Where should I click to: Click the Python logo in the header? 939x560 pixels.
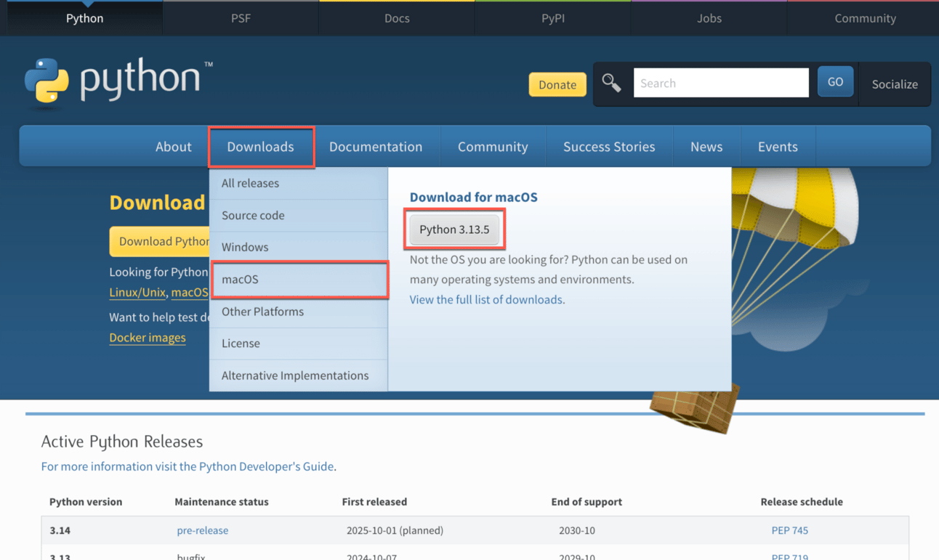[x=118, y=84]
